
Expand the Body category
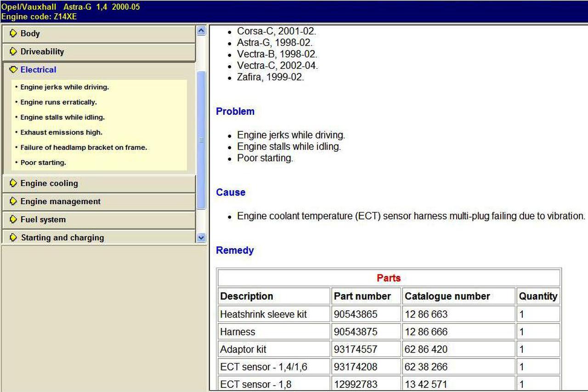coord(99,34)
